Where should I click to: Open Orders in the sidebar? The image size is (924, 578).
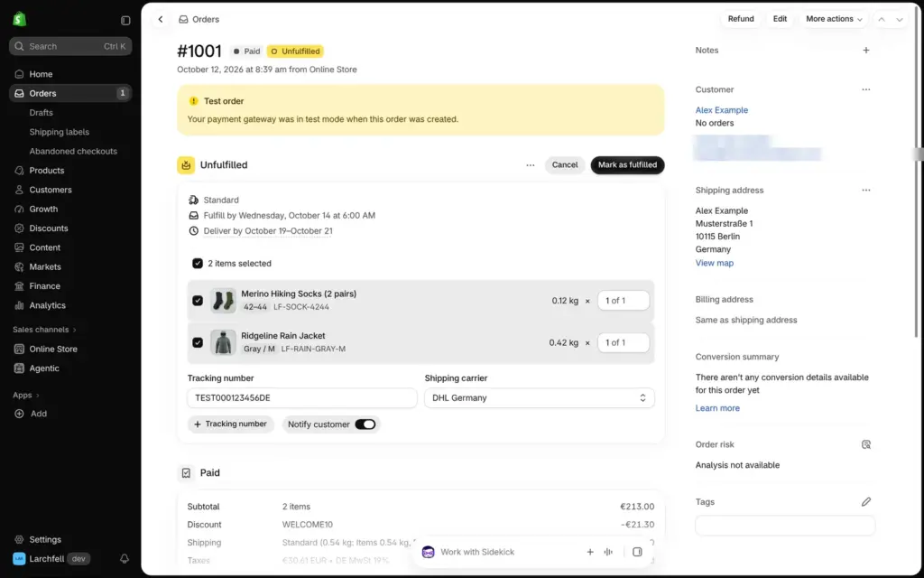click(x=70, y=93)
